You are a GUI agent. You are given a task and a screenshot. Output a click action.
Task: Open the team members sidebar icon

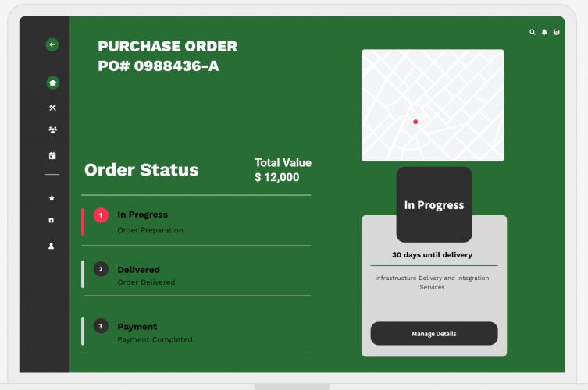point(52,130)
